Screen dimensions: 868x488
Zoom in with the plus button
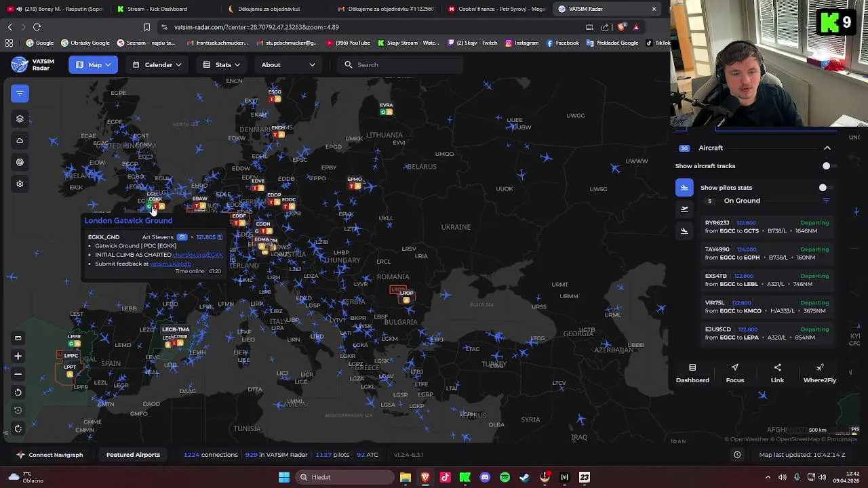pos(18,356)
